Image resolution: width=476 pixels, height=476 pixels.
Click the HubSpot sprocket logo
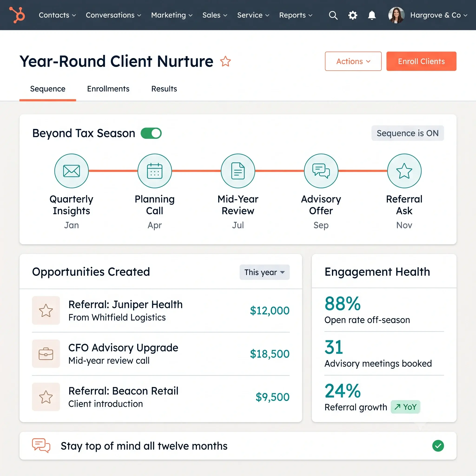tap(17, 15)
